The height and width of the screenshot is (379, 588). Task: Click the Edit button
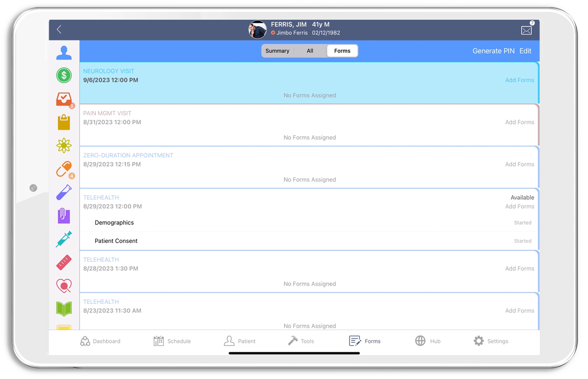click(x=525, y=51)
